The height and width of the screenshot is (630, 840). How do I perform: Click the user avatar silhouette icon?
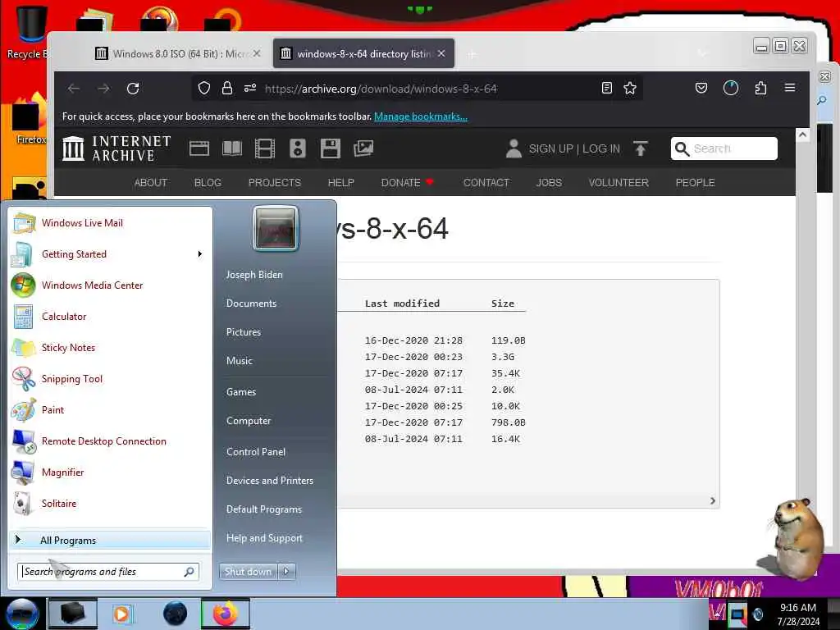(x=514, y=148)
